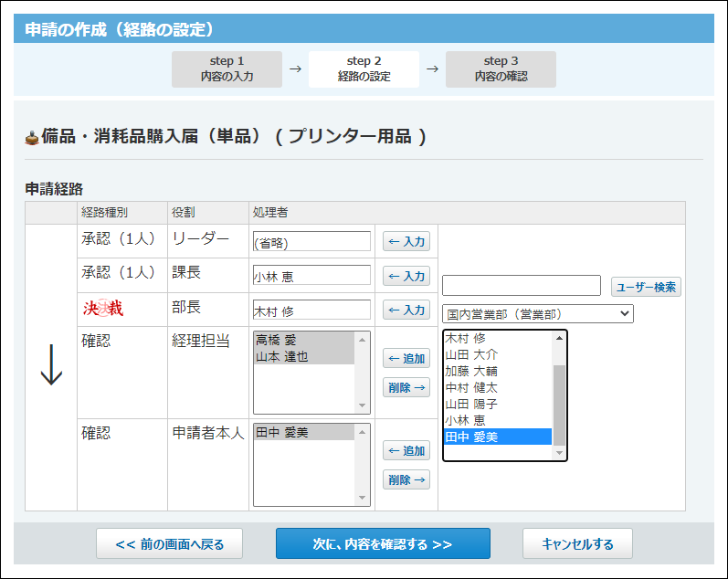The image size is (728, 579).
Task: Select 加藤 大輔 in the user list
Action: [x=498, y=371]
